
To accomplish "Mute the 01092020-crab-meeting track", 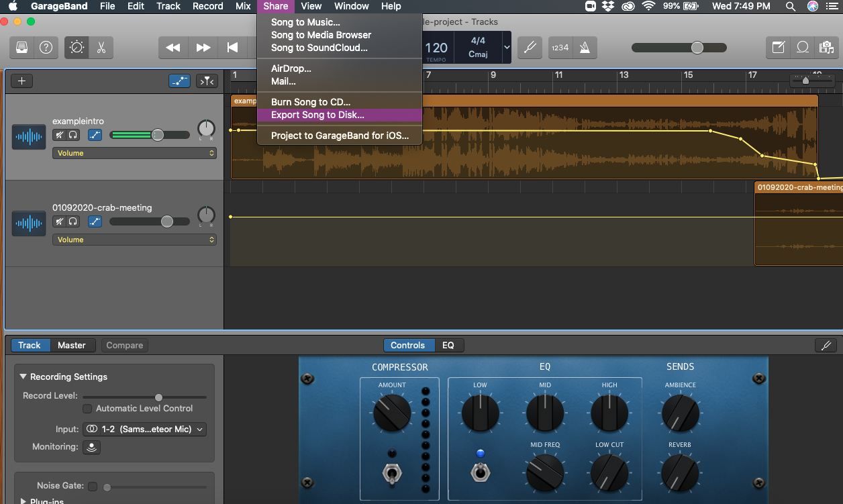I will (60, 221).
